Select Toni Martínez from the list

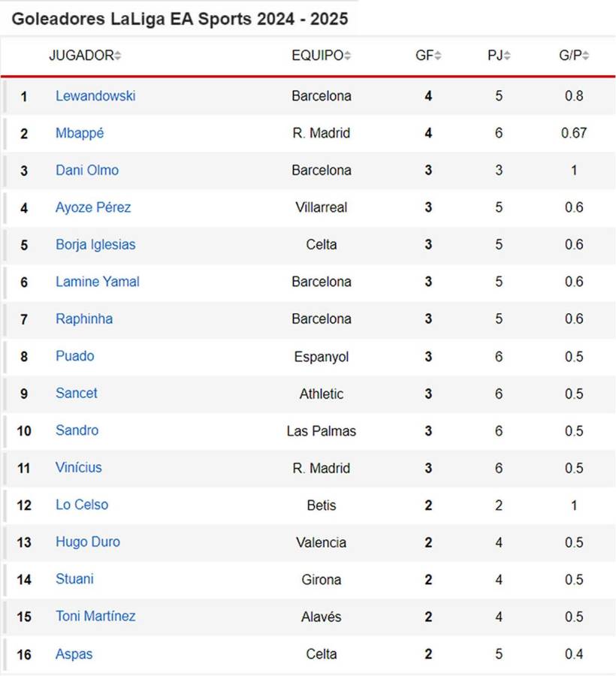(95, 616)
